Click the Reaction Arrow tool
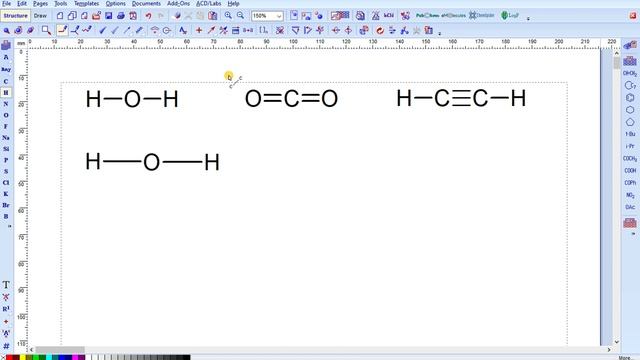The width and height of the screenshot is (640, 360). 211,30
